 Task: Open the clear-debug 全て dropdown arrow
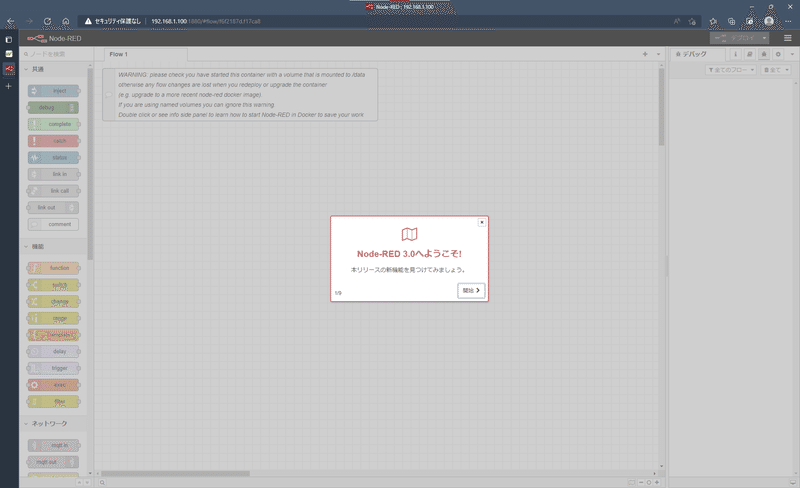pos(787,70)
